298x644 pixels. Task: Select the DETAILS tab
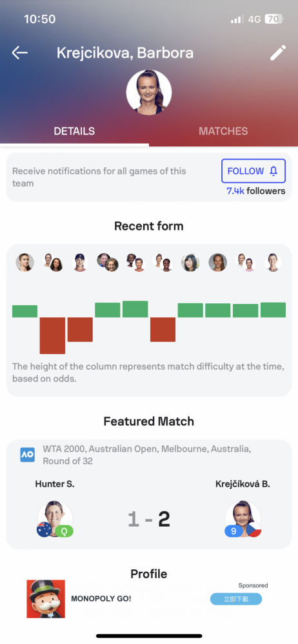click(x=75, y=131)
